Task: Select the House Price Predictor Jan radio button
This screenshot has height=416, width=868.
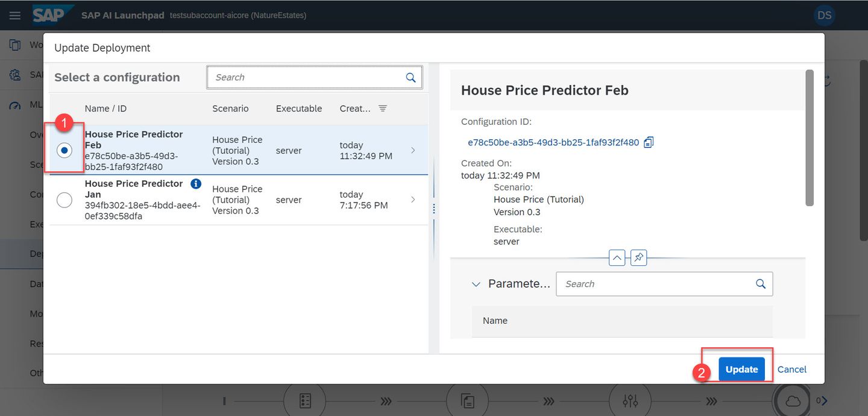Action: tap(64, 200)
